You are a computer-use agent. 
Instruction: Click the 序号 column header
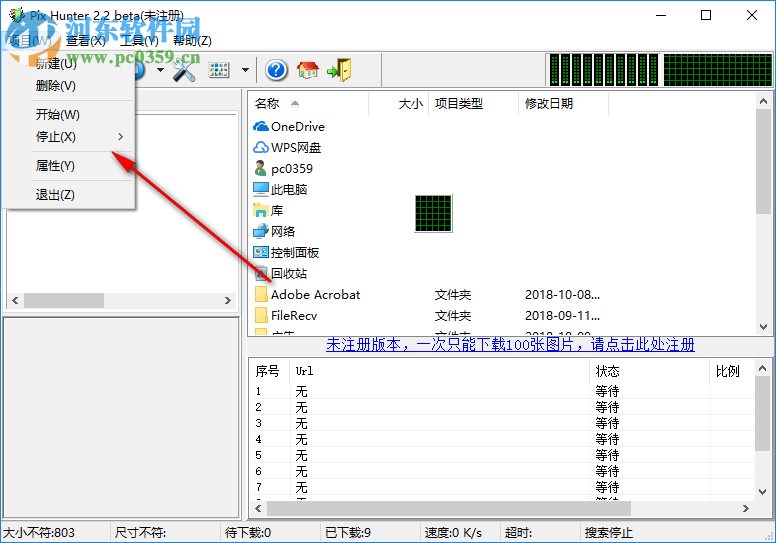click(269, 371)
